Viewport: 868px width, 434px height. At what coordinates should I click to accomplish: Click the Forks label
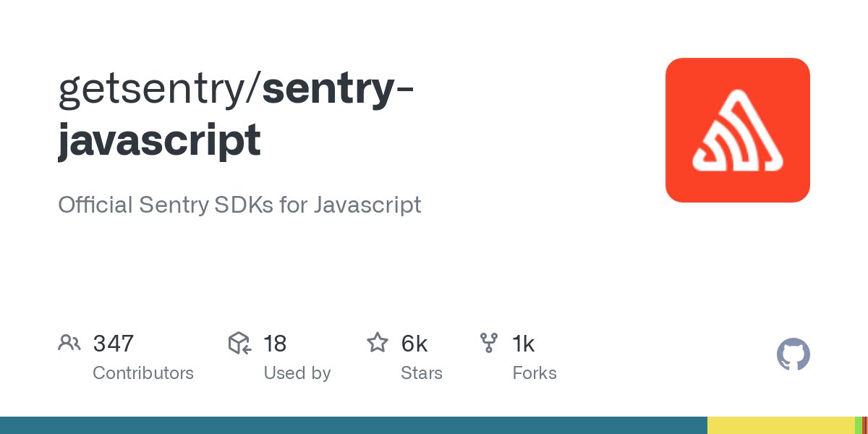coord(535,373)
